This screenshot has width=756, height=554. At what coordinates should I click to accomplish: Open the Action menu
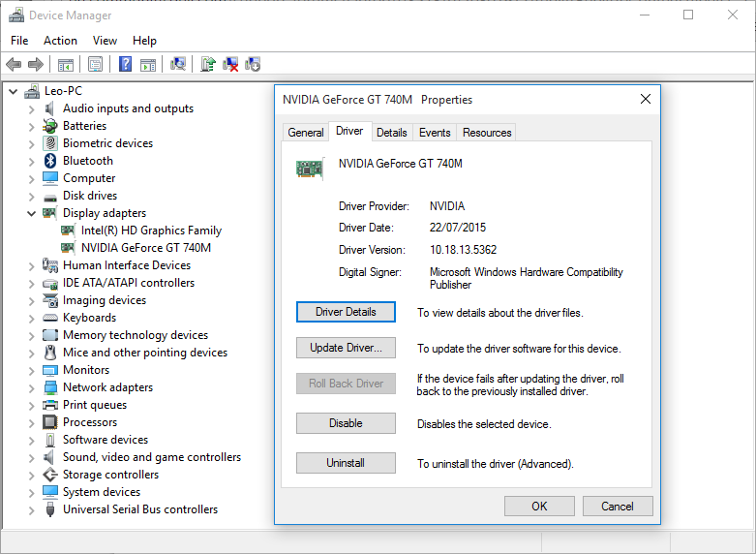click(60, 41)
